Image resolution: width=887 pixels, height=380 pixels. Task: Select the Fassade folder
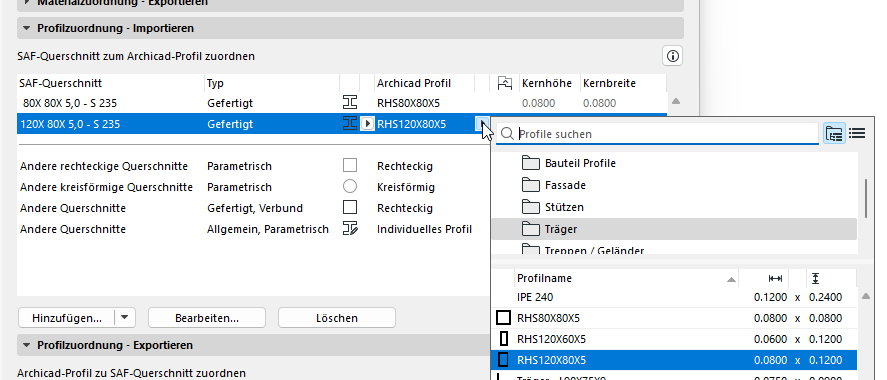pos(674,185)
